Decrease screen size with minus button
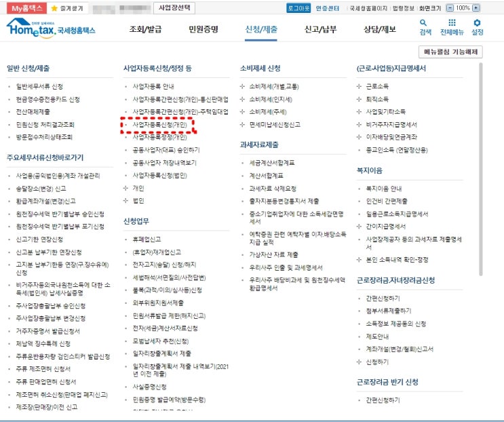 point(450,8)
